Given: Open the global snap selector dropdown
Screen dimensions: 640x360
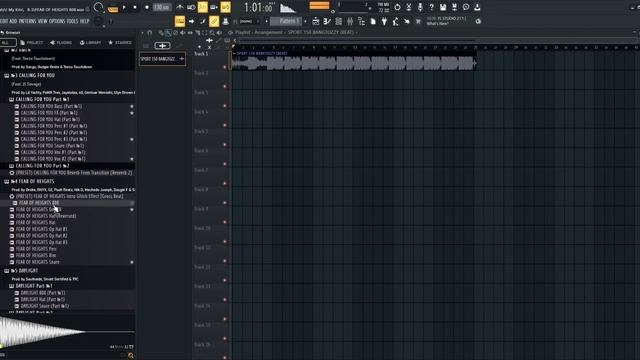Looking at the screenshot, I should (x=249, y=21).
